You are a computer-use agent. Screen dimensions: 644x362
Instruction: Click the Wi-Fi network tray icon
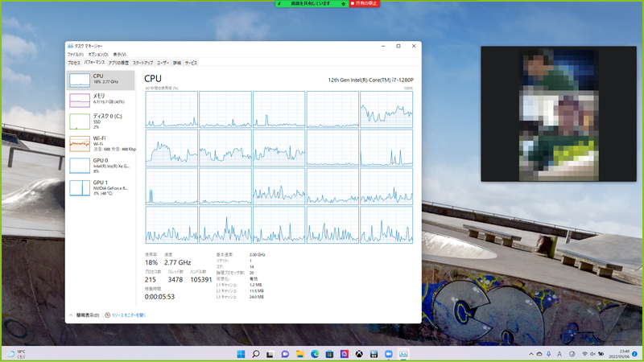coord(584,354)
